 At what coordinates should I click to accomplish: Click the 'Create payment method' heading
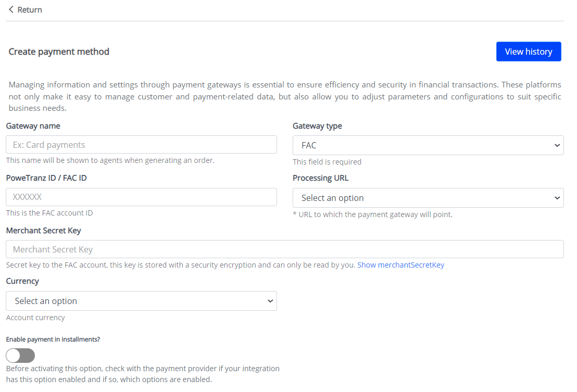coord(59,52)
